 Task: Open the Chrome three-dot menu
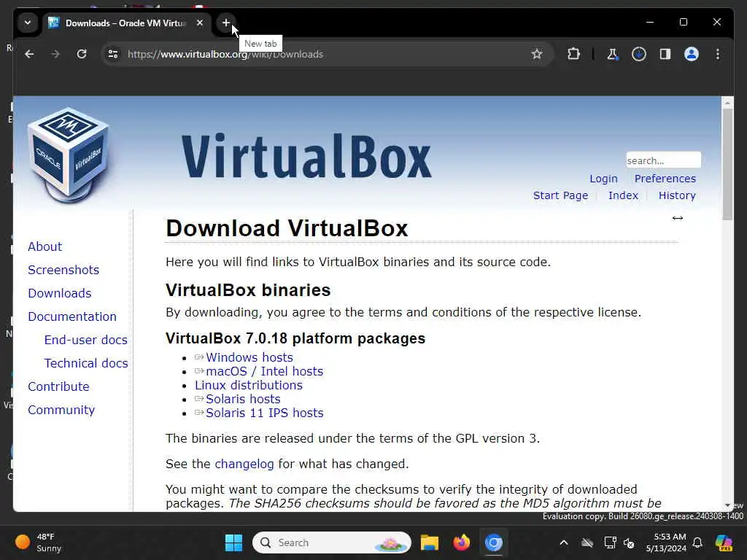tap(718, 54)
